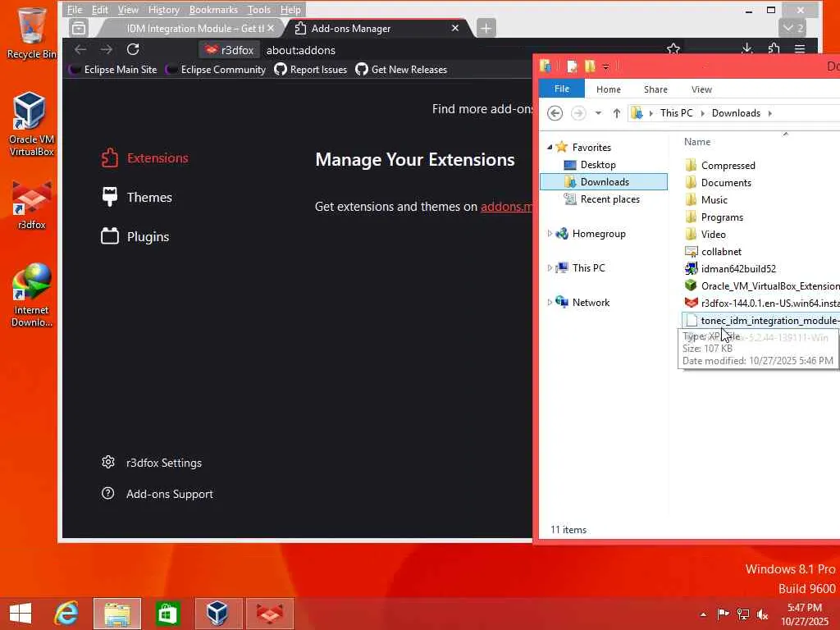Close the Add-ons Manager tab
This screenshot has height=630, width=840.
click(x=454, y=28)
